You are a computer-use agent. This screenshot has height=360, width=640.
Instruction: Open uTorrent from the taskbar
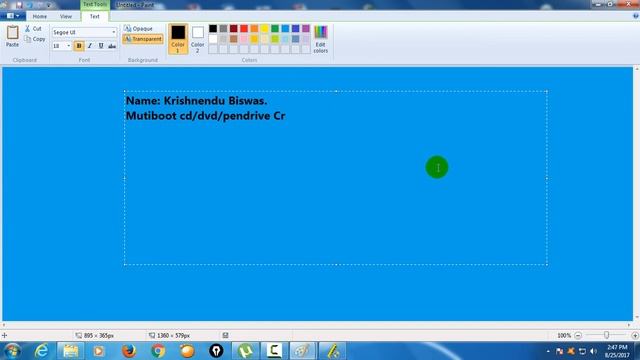coord(245,351)
